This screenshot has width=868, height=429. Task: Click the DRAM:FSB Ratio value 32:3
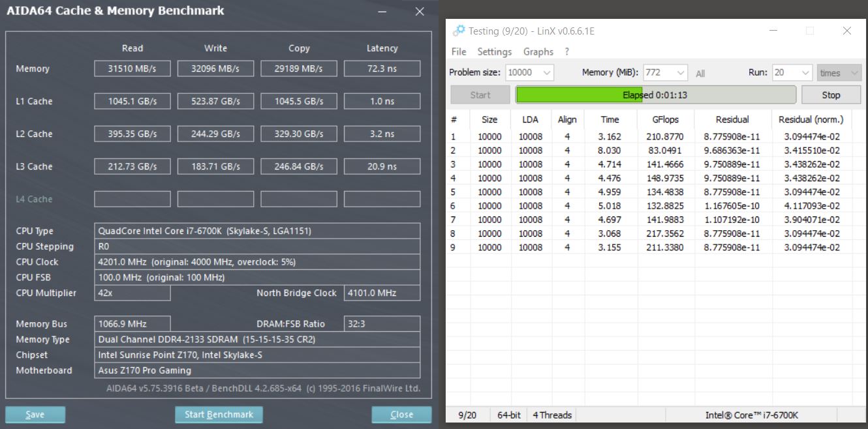382,323
